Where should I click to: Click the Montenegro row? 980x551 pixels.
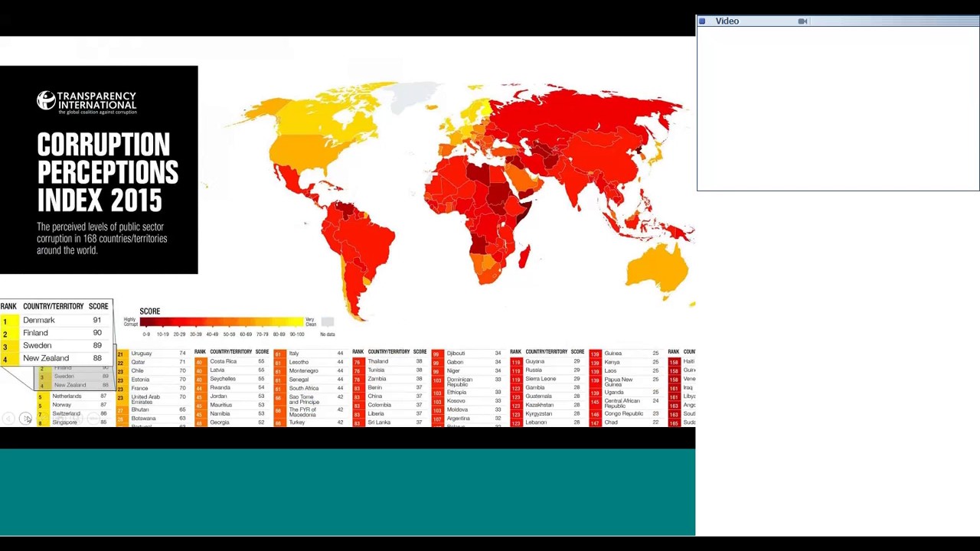[310, 370]
